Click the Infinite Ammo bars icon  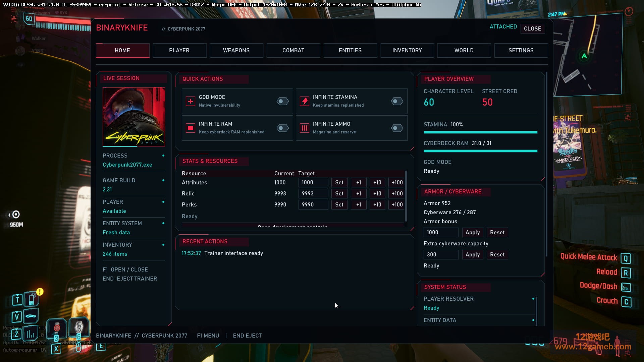click(305, 128)
